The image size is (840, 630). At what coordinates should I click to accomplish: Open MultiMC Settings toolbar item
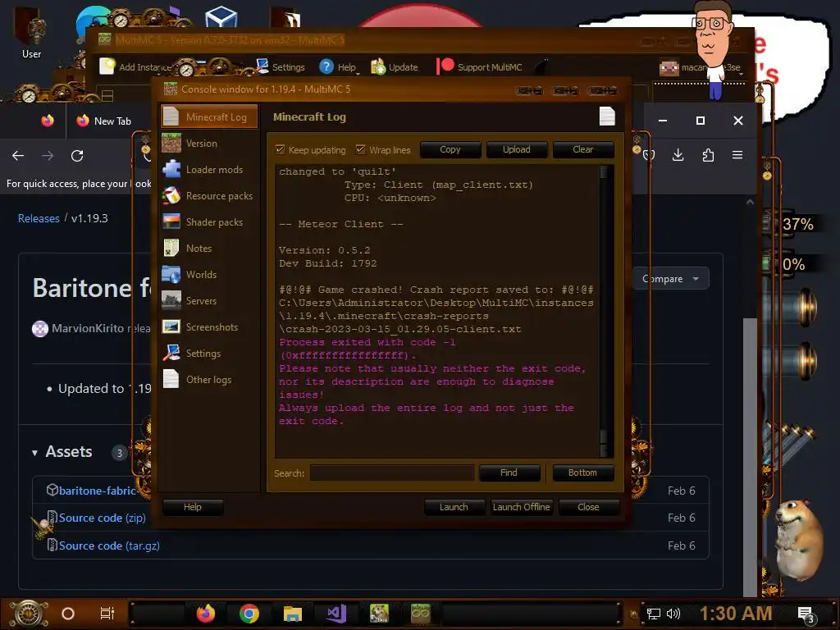click(x=281, y=67)
